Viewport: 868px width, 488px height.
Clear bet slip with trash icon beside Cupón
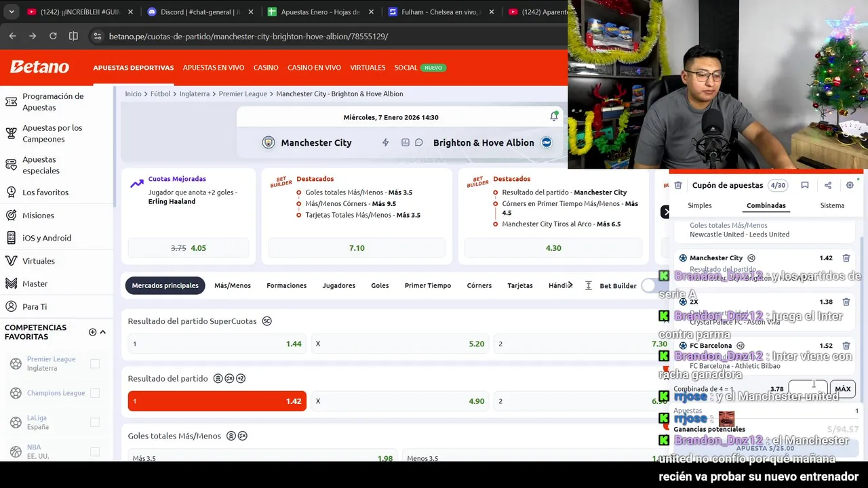[x=678, y=185]
